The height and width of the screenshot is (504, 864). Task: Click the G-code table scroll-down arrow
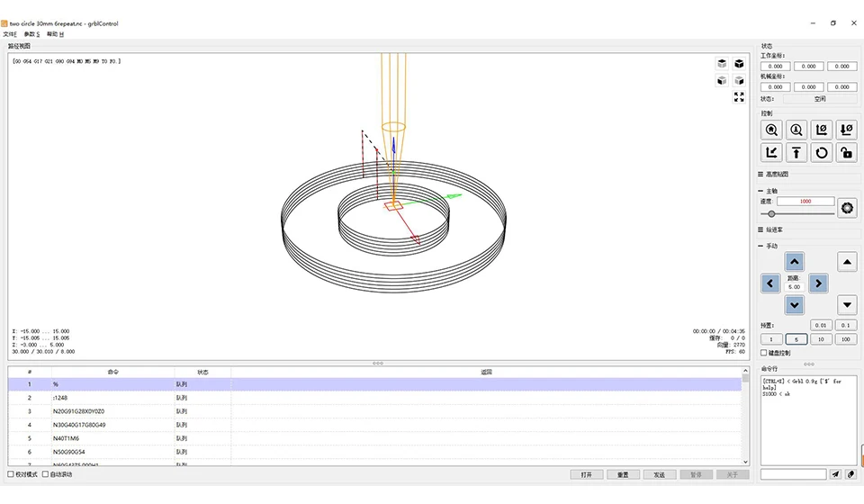745,462
